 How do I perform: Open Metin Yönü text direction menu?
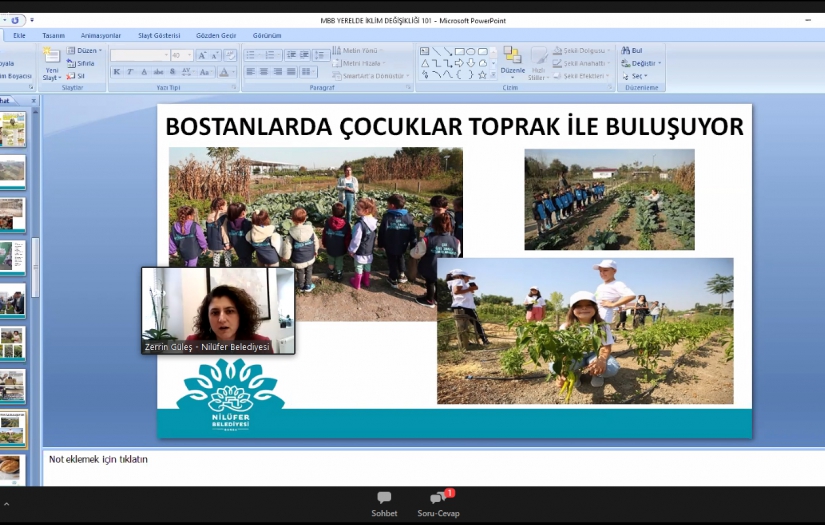[x=358, y=51]
